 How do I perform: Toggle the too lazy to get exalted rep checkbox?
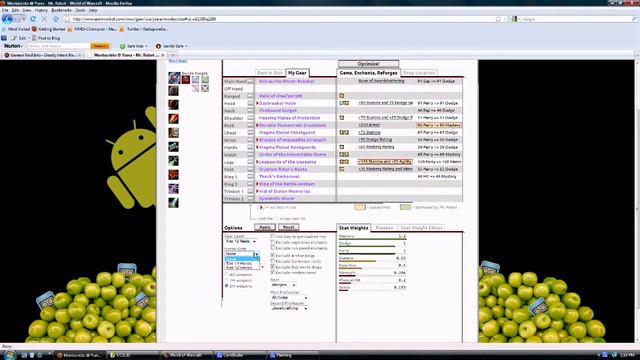(273, 236)
